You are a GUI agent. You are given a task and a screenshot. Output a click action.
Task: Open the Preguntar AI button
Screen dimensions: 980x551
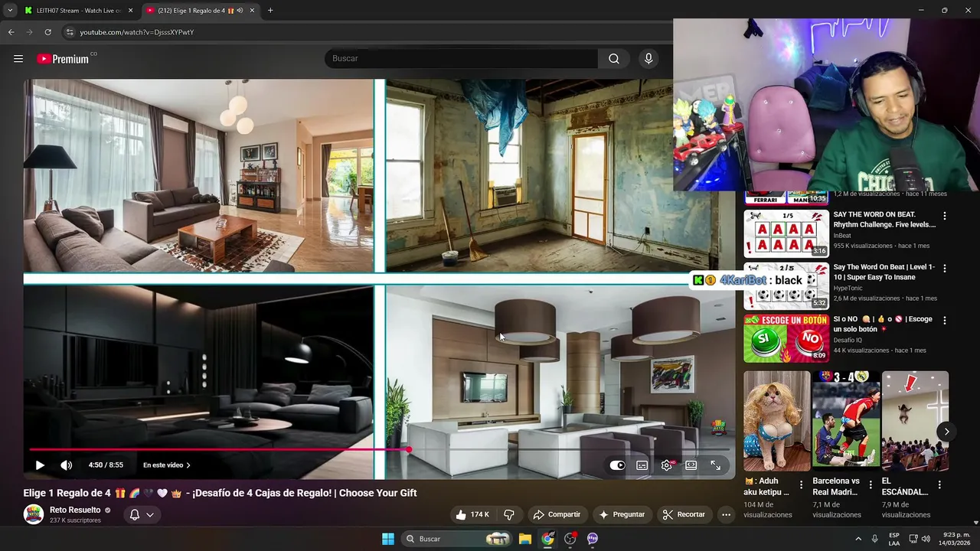(x=622, y=514)
